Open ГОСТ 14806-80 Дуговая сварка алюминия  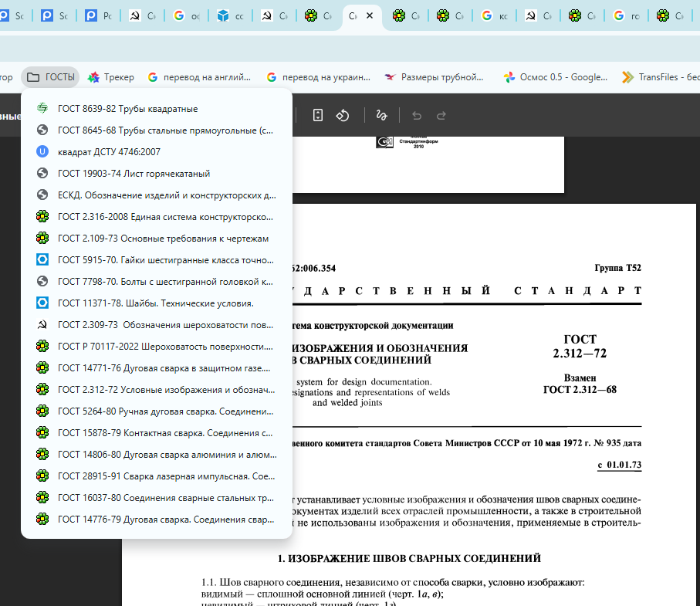coord(157,455)
